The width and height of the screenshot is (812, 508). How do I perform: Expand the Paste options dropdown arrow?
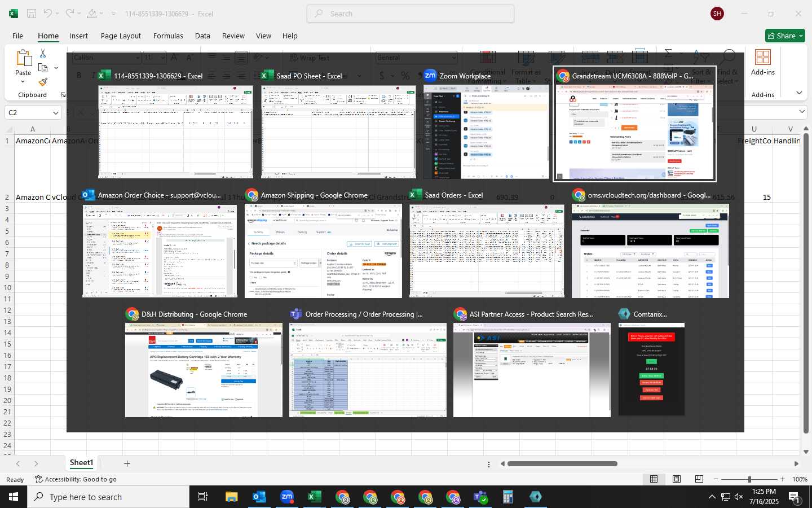coord(23,82)
